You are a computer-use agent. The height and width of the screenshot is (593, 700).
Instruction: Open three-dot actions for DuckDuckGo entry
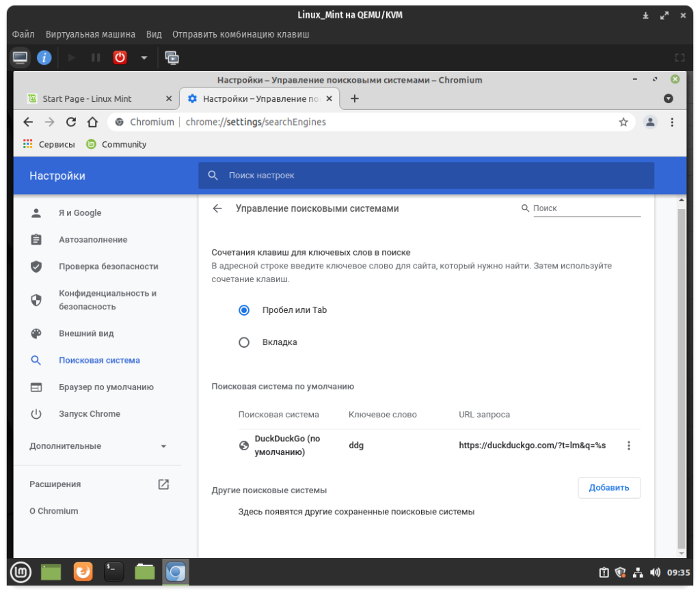[x=629, y=445]
